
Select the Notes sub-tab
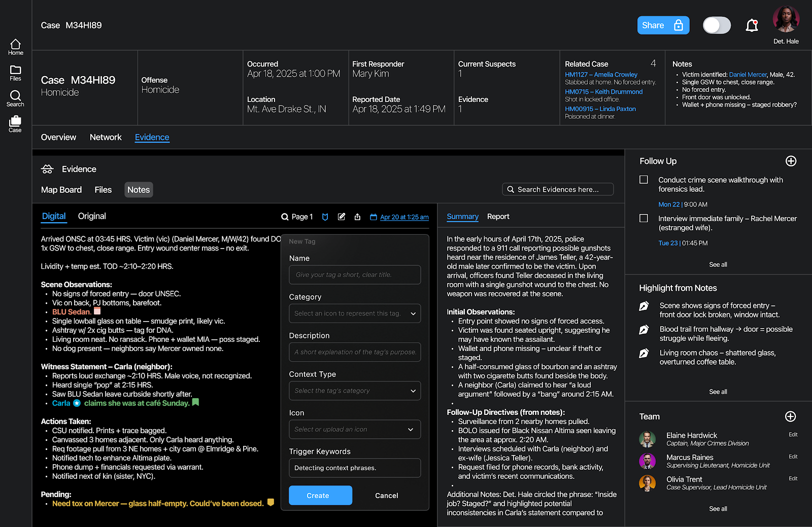pos(139,190)
